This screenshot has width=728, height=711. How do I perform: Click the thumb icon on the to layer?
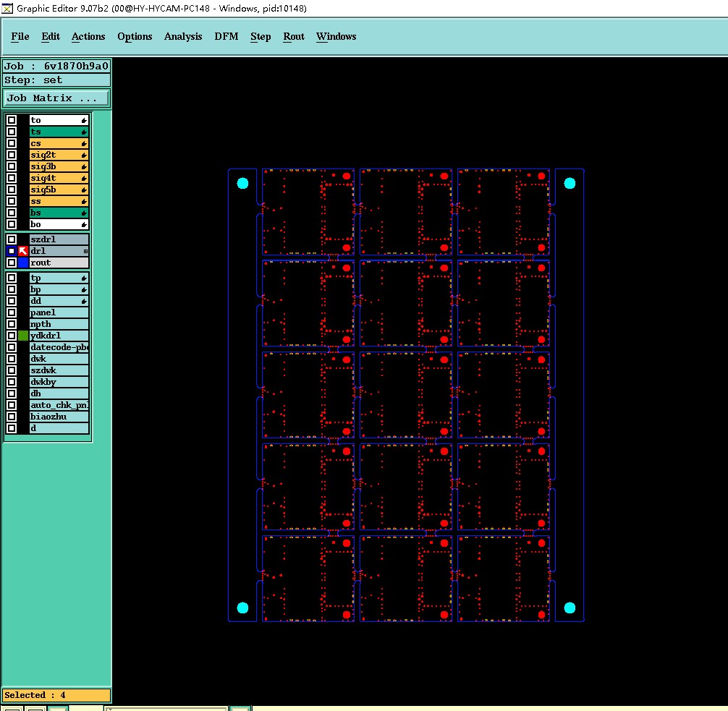84,120
